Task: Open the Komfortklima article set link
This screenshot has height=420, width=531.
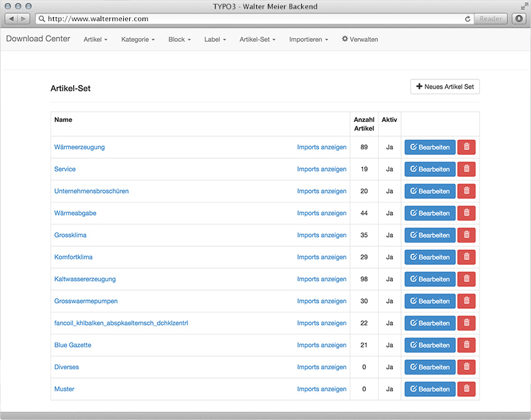Action: tap(74, 257)
